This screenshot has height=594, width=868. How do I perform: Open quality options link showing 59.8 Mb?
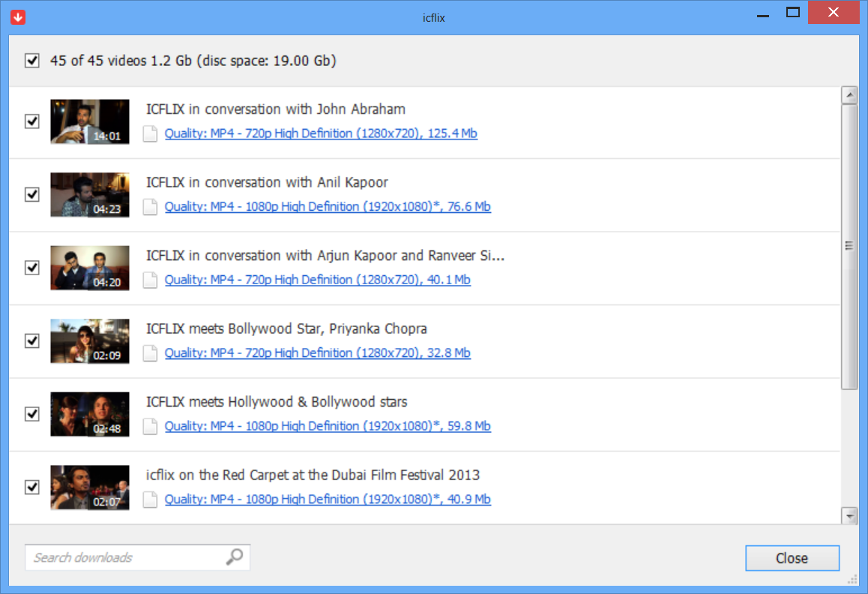click(x=328, y=426)
